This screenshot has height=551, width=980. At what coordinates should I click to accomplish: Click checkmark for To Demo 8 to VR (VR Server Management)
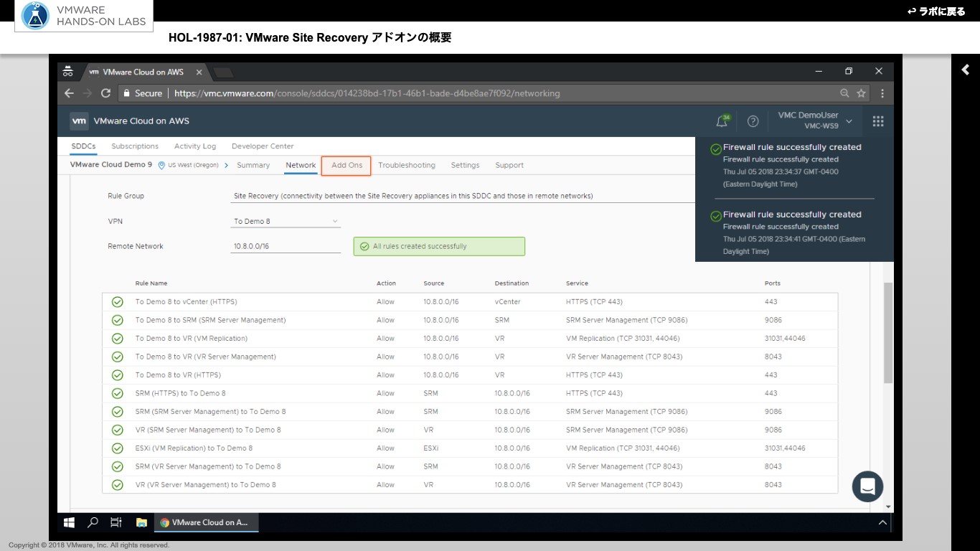click(x=117, y=357)
